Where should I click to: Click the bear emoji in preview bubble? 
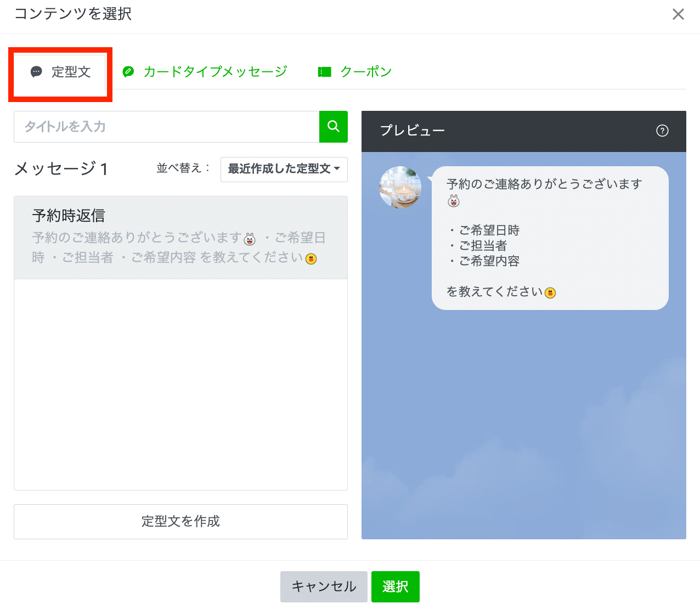550,293
